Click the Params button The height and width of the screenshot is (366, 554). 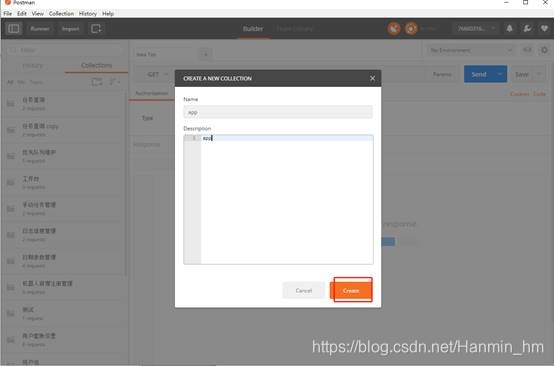[x=442, y=75]
